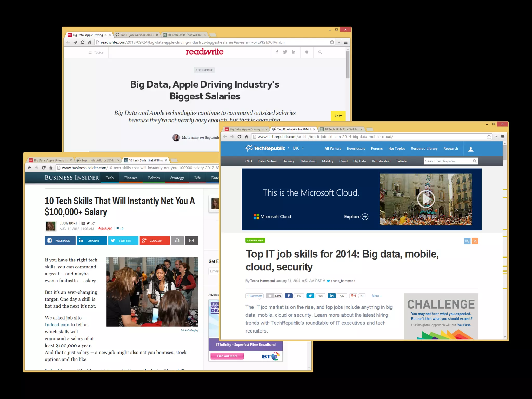Share article via LinkedIn button
The image size is (532, 399).
coord(92,241)
